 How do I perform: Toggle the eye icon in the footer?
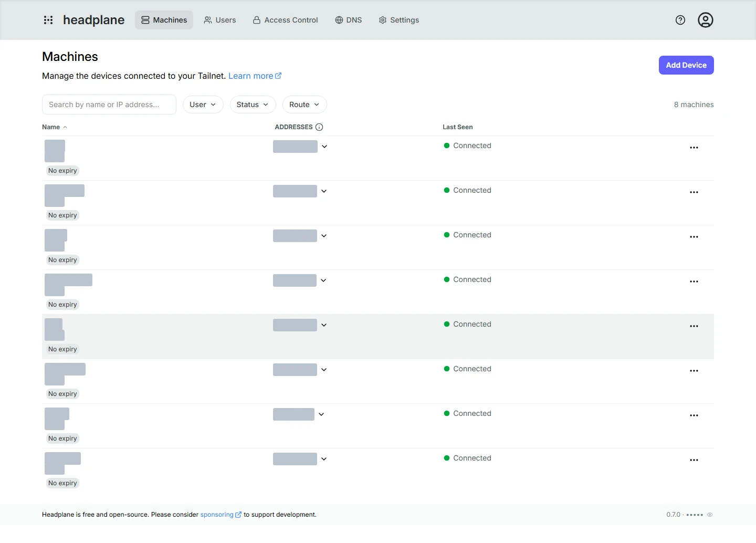(x=710, y=515)
